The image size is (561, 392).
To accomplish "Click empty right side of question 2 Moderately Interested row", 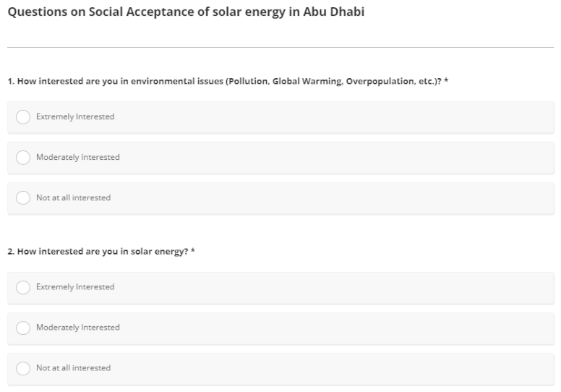I will 398,328.
